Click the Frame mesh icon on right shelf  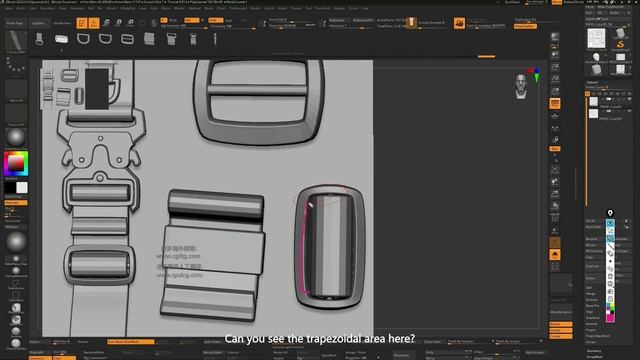coord(555,170)
